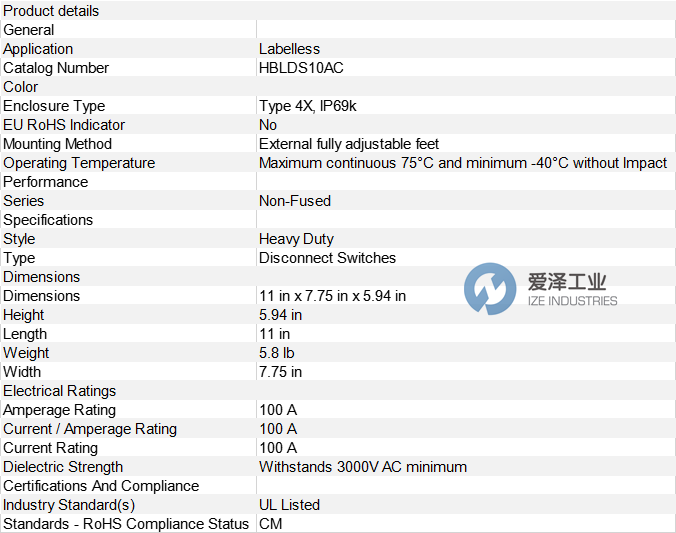Image resolution: width=676 pixels, height=533 pixels.
Task: Select the External fully adjustable feet cell
Action: point(349,144)
